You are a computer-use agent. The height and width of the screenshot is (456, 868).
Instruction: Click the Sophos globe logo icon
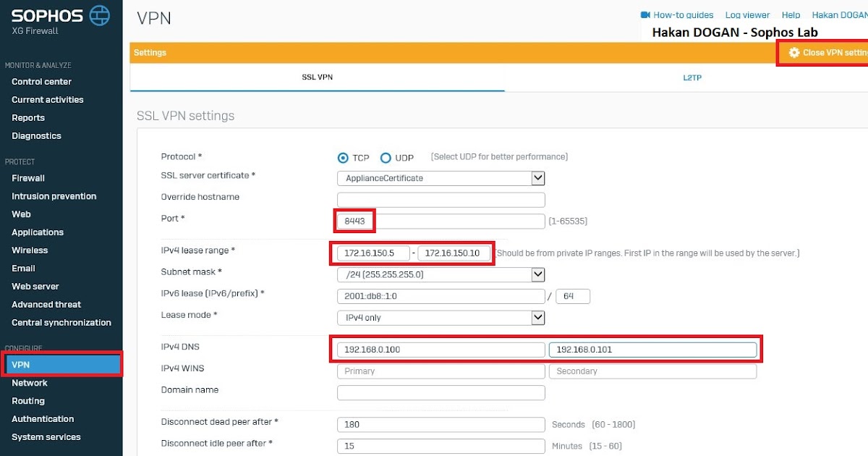click(x=100, y=14)
